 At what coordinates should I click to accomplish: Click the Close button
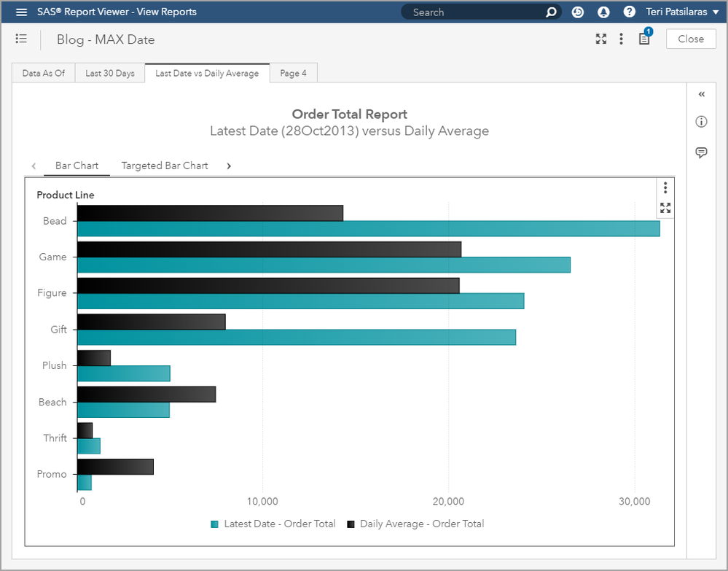[x=690, y=39]
